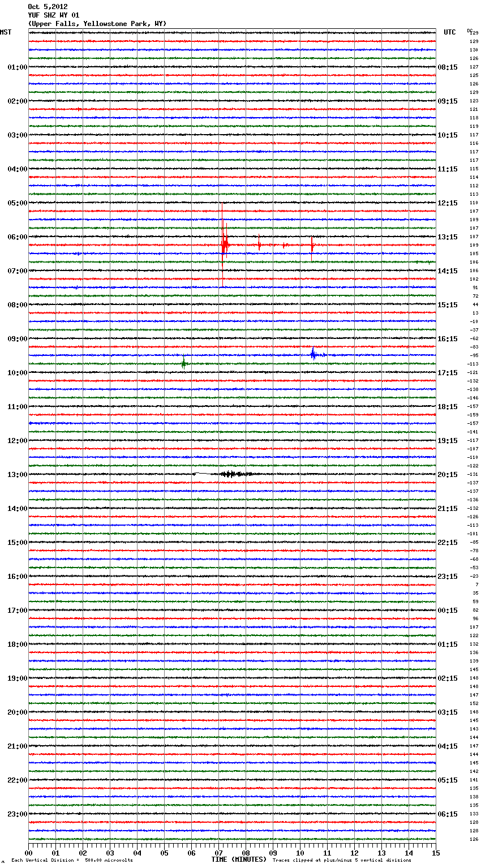Click 'Traces clipped at plus/minus 5 vertical divisions' note
481x868 pixels.
pyautogui.click(x=342, y=860)
